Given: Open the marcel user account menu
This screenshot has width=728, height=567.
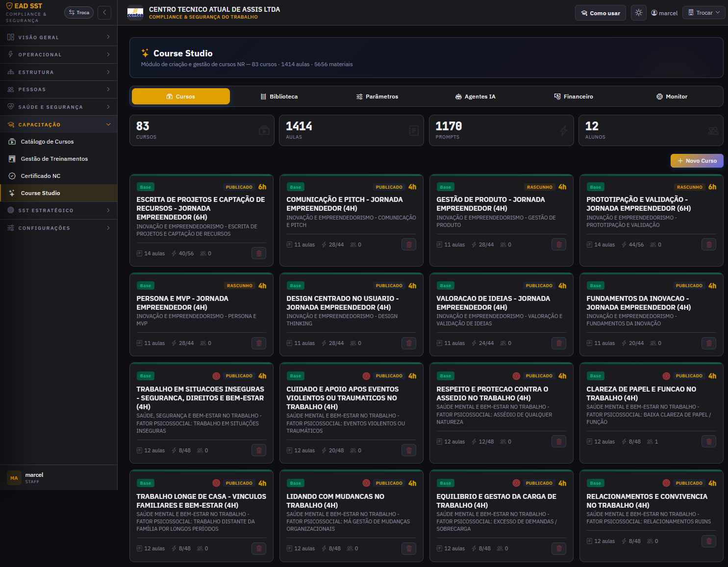Looking at the screenshot, I should pos(664,13).
